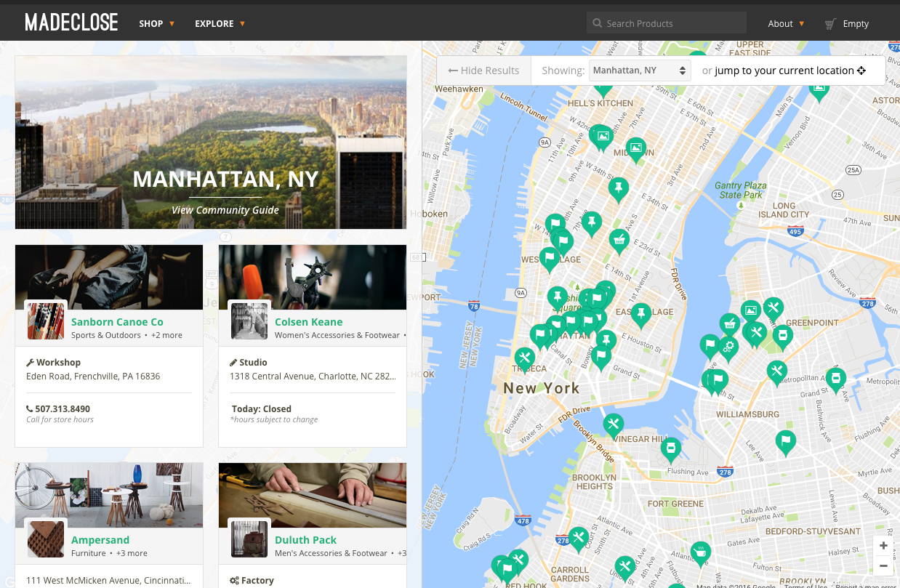Click the tools marker near Union St
Image resolution: width=900 pixels, height=588 pixels.
(624, 568)
